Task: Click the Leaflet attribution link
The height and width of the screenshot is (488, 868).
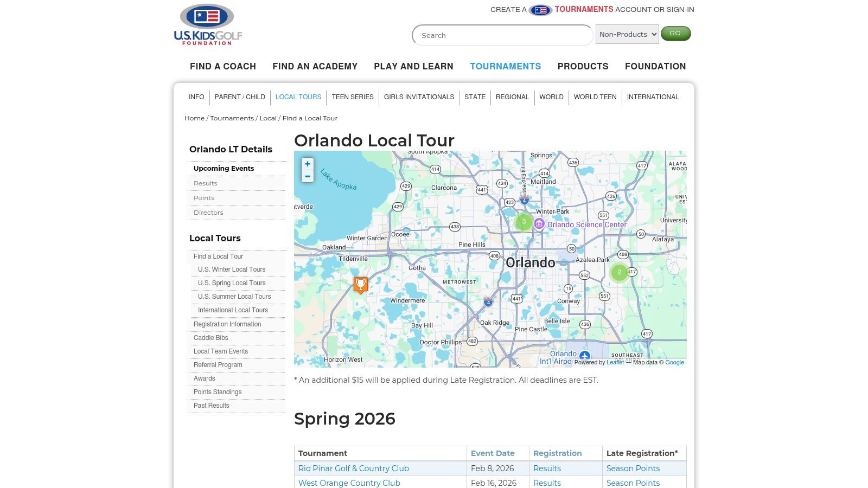Action: (615, 362)
